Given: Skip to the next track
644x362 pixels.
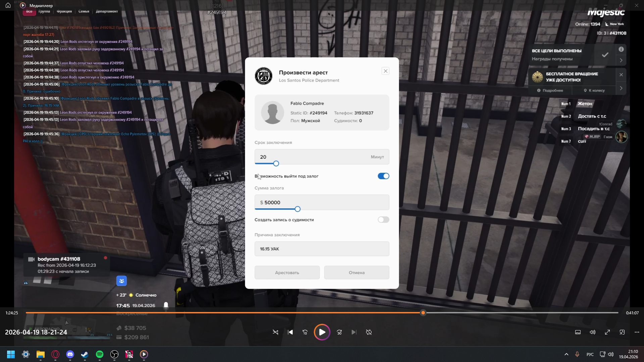Looking at the screenshot, I should tap(354, 332).
